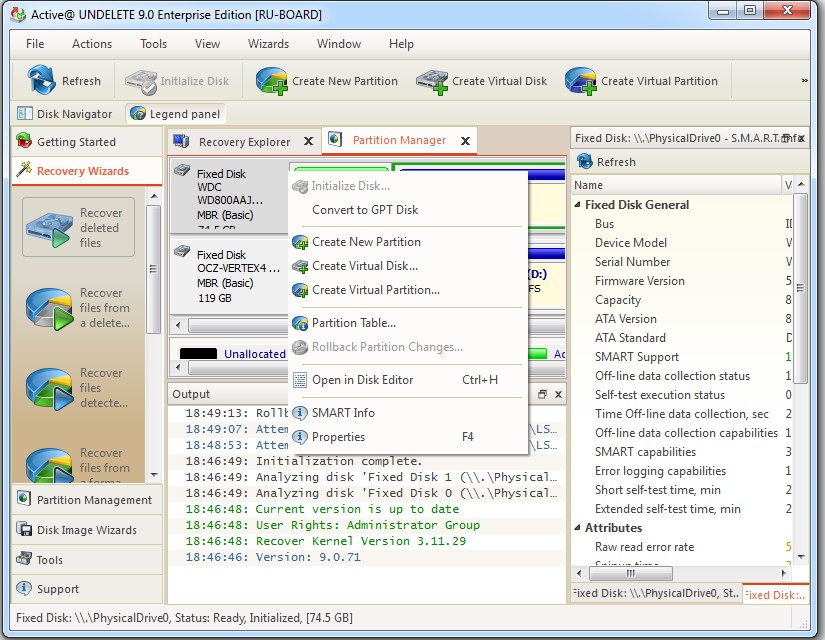Click the Create Virtual Disk toolbar icon

pyautogui.click(x=481, y=81)
